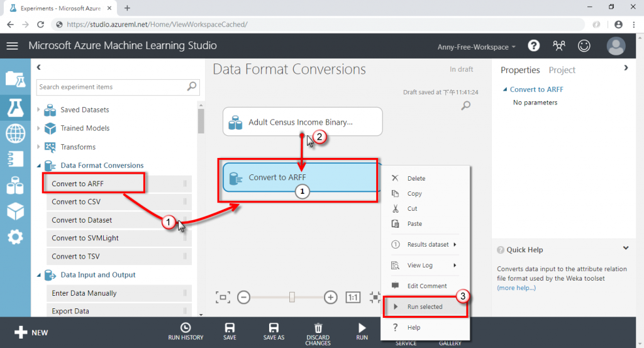
Task: Click the zoom out minus button
Action: point(243,297)
